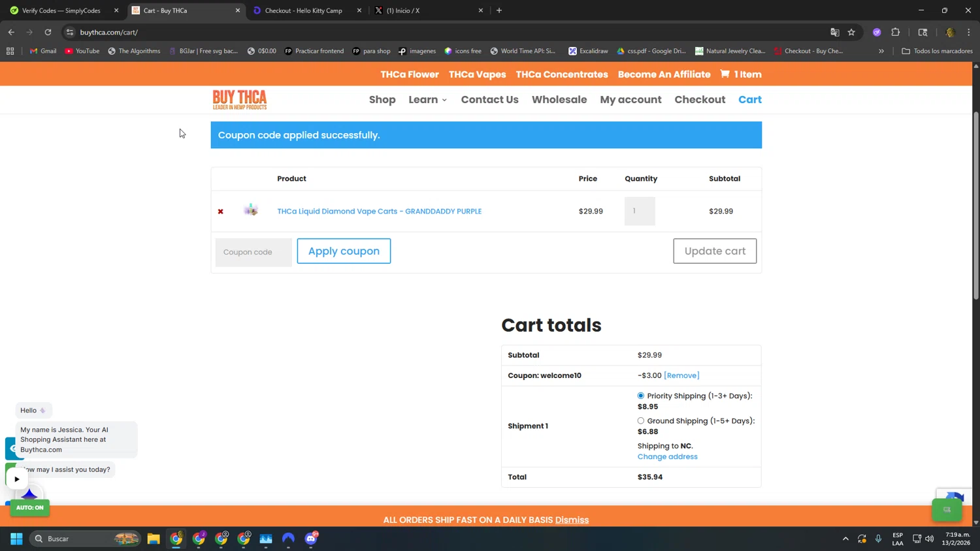This screenshot has height=551, width=980.
Task: Focus the Coupon code input field
Action: pyautogui.click(x=253, y=252)
